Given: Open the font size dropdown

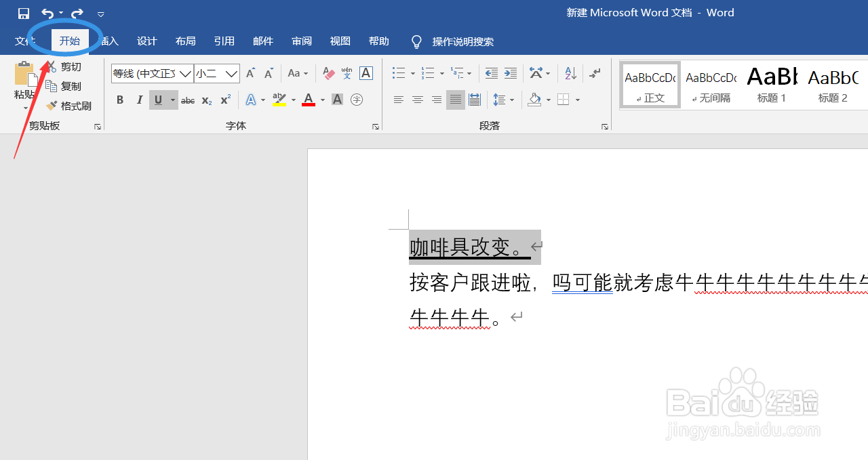Looking at the screenshot, I should (x=231, y=73).
